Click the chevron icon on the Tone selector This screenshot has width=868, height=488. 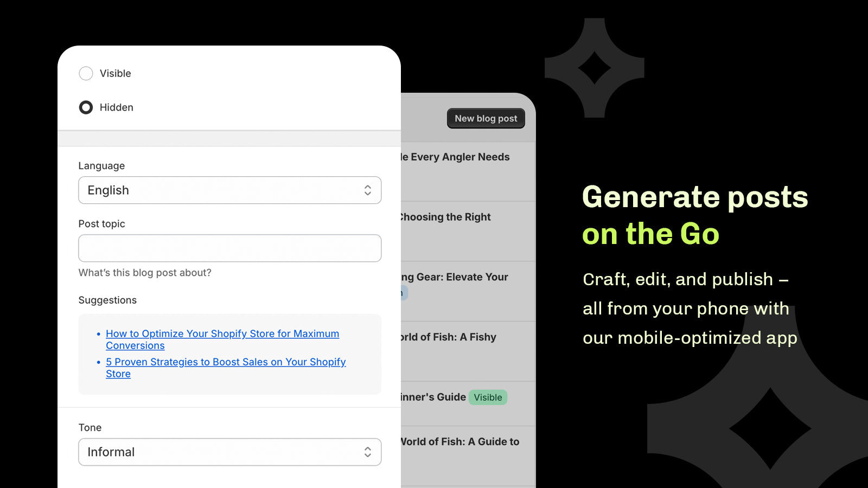coord(367,452)
